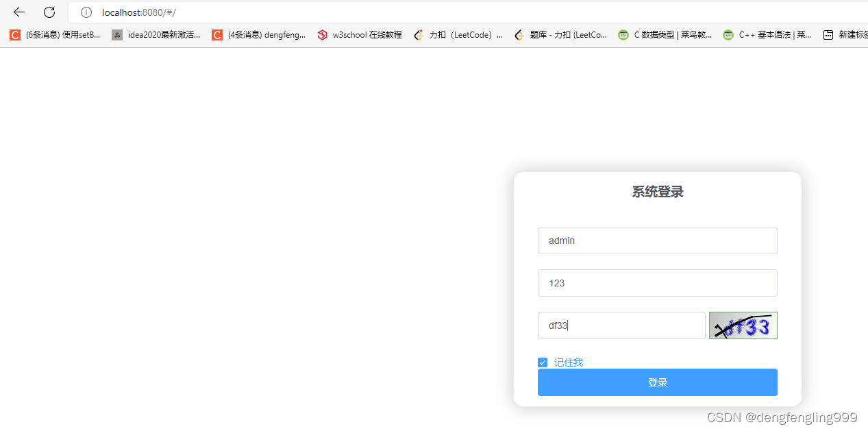Open the 题库 - 力扣 bookmark
The height and width of the screenshot is (431, 868).
point(560,35)
